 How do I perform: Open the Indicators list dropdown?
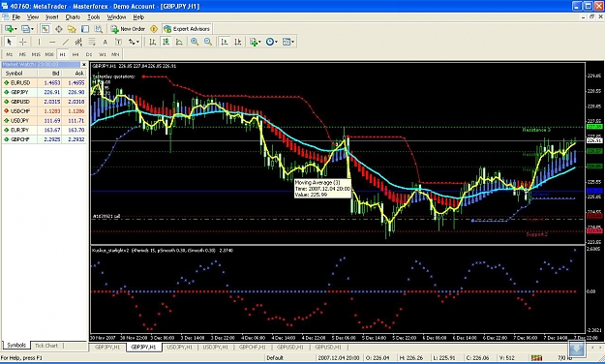coord(255,42)
